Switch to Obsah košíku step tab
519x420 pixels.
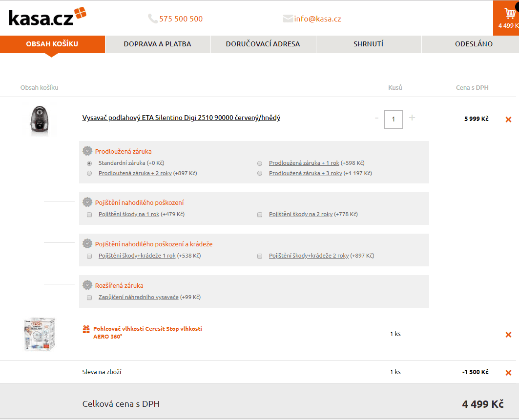tap(52, 44)
